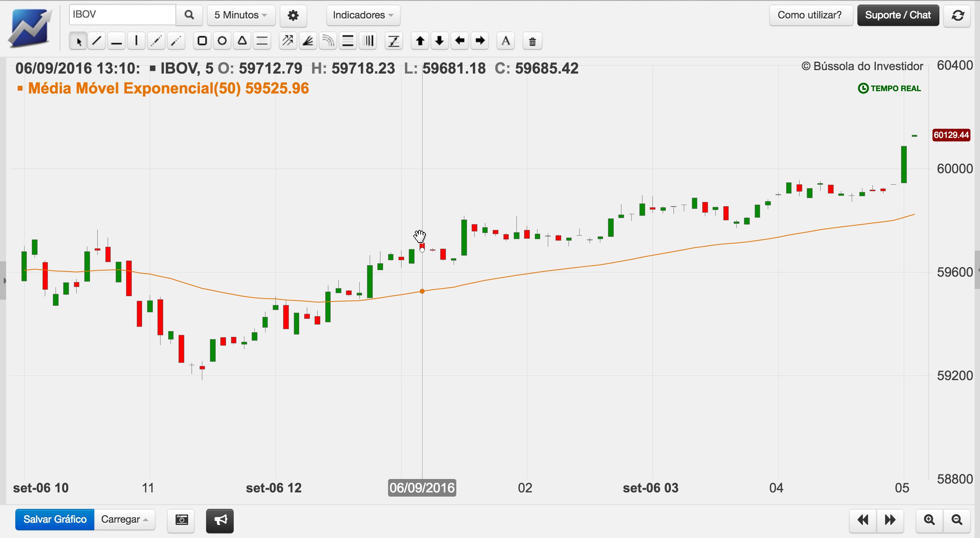
Task: Click the trash icon to delete drawings
Action: click(x=533, y=41)
